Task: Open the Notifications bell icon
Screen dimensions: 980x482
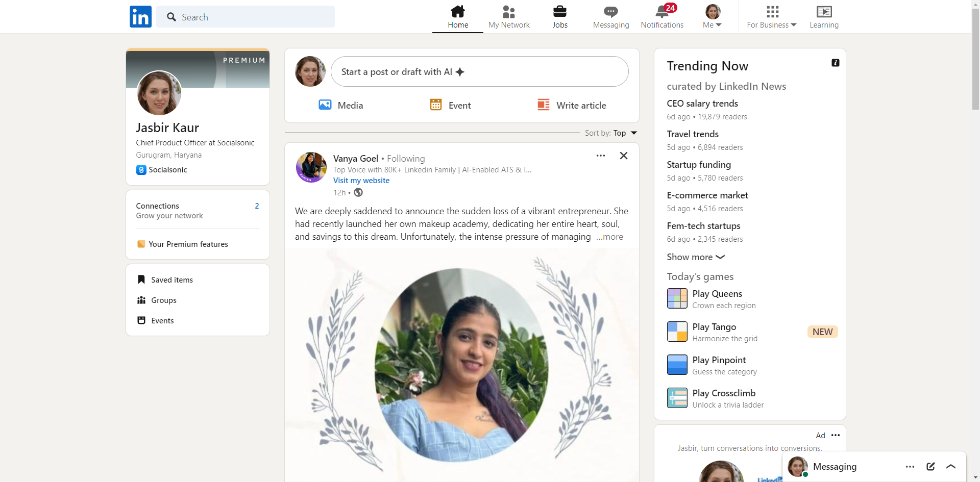Action: (661, 12)
